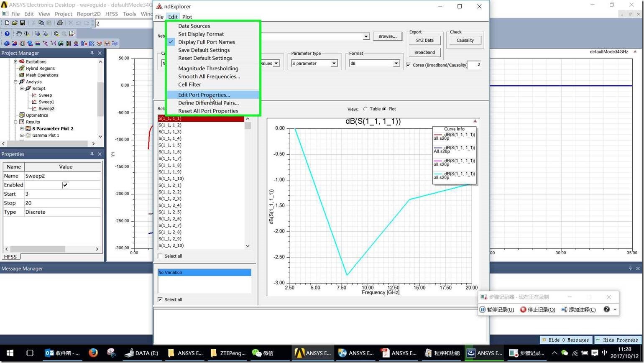Open the Parameter type dropdown
This screenshot has width=644, height=363.
click(334, 63)
